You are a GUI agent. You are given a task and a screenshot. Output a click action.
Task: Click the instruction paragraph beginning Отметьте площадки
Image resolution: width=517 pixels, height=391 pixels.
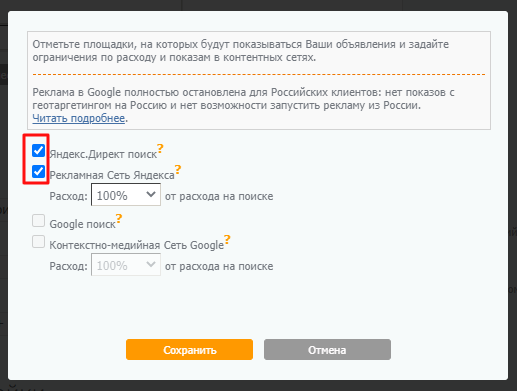click(241, 51)
